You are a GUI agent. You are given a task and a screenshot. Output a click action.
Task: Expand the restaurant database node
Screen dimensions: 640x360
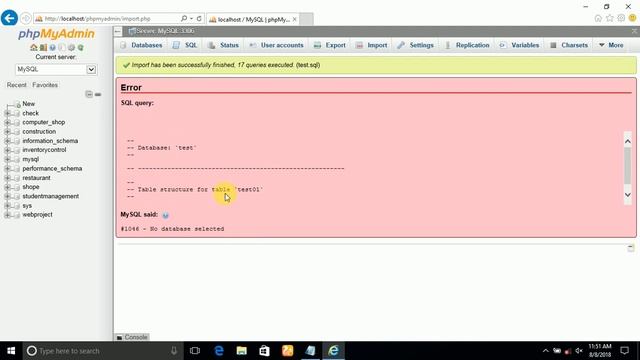pos(7,178)
